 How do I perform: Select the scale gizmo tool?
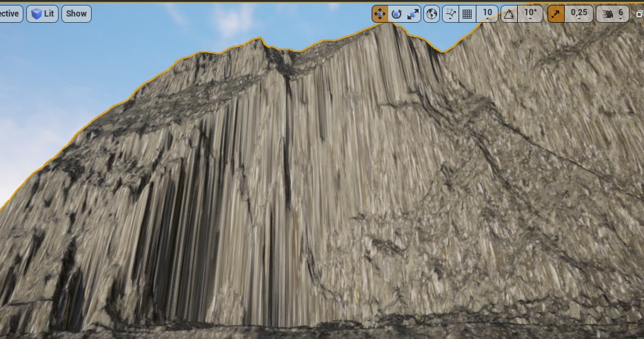click(413, 14)
